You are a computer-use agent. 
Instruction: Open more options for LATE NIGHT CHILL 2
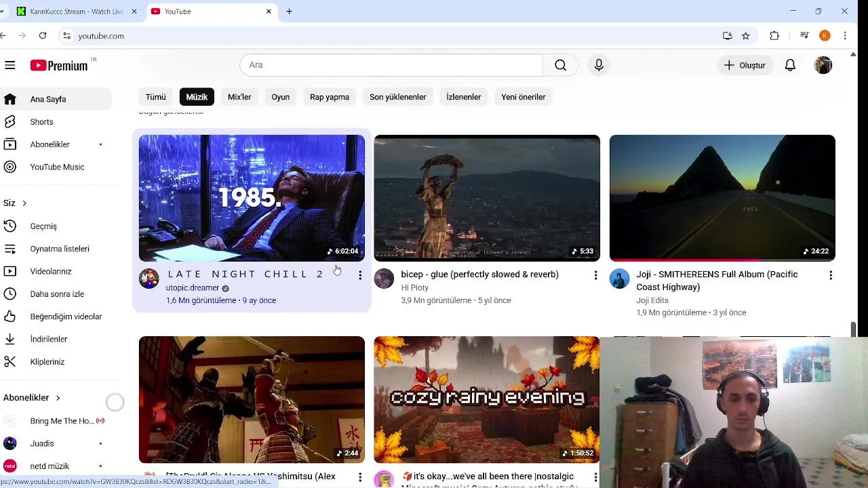point(360,275)
